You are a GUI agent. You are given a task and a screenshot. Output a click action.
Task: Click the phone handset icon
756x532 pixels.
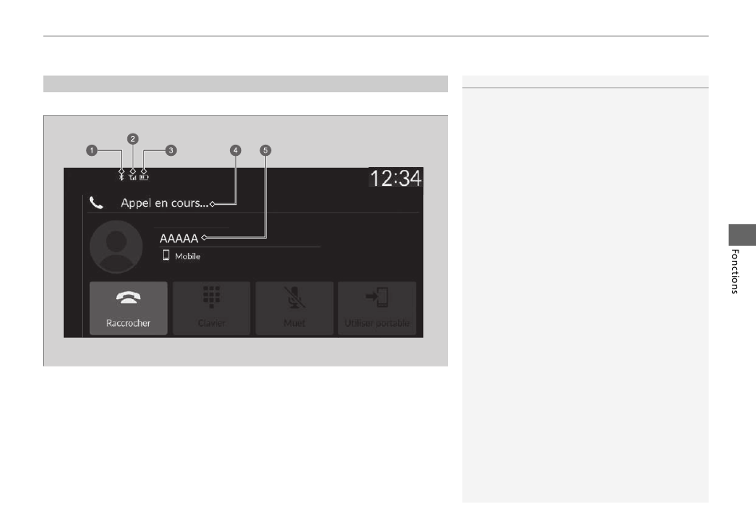[96, 203]
